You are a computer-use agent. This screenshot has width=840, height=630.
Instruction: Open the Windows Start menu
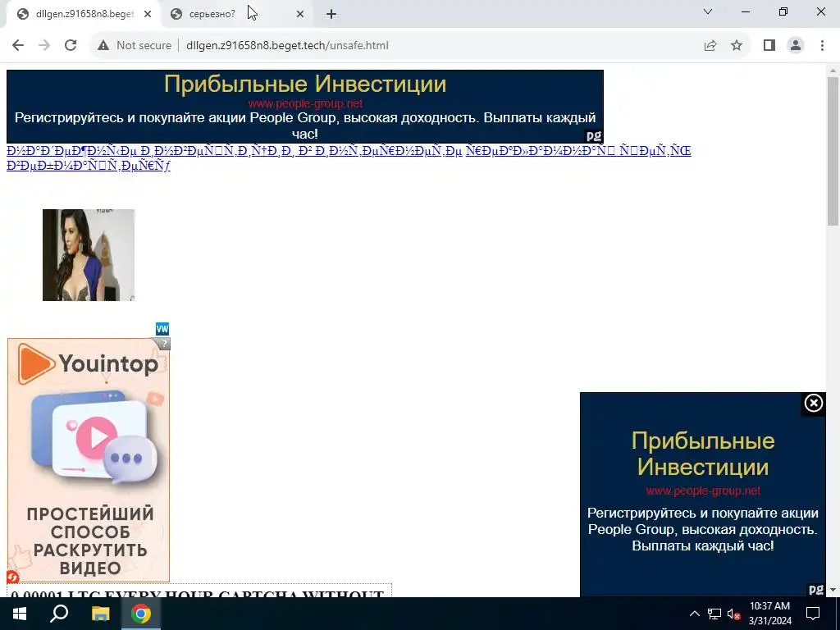[20, 614]
